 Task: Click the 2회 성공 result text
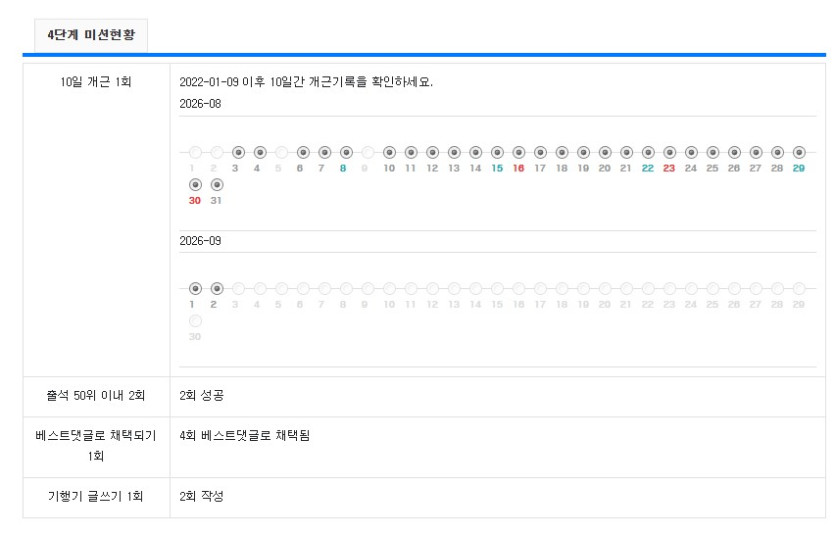pos(202,395)
